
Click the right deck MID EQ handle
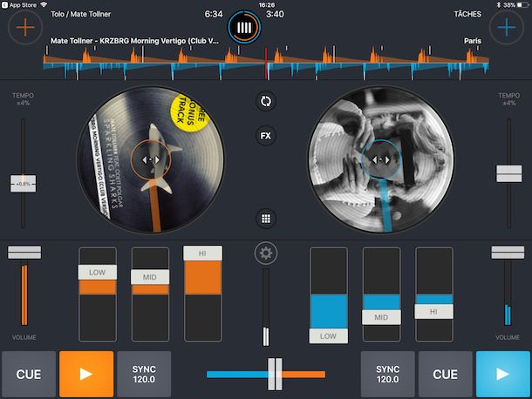(x=381, y=317)
